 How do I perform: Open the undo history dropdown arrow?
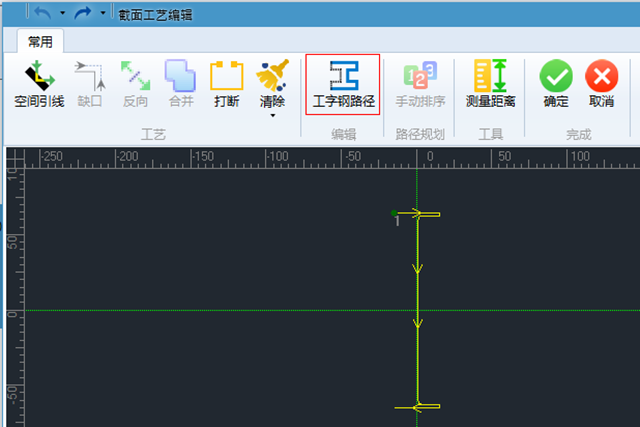[x=62, y=14]
